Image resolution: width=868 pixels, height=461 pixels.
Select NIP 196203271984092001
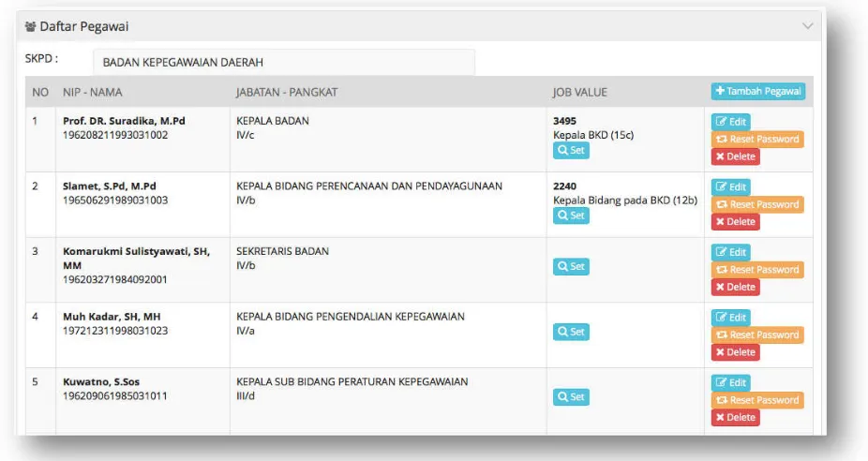click(x=115, y=279)
